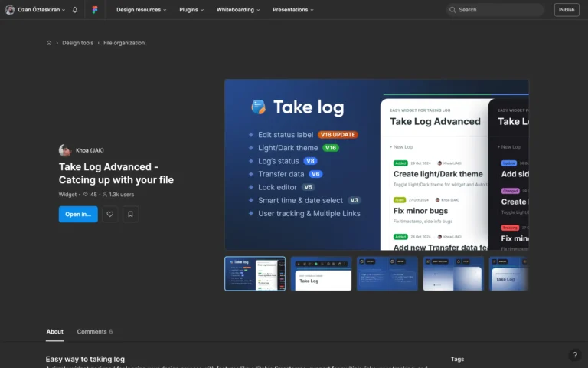This screenshot has height=368, width=588.
Task: Open Ozan Öztaskiran account dropdown
Action: pos(35,10)
